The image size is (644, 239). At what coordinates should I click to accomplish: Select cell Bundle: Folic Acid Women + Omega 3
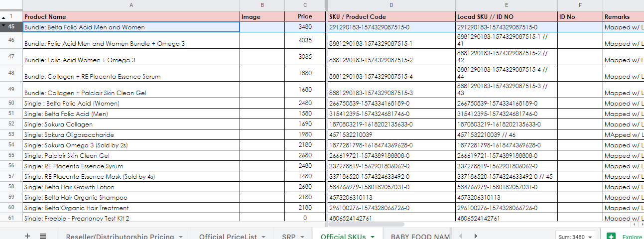pyautogui.click(x=131, y=57)
